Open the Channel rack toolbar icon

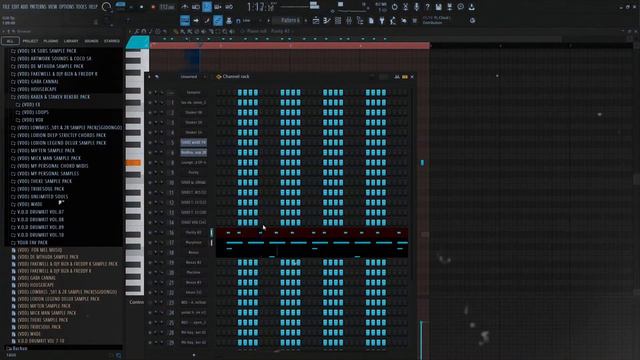click(x=338, y=20)
